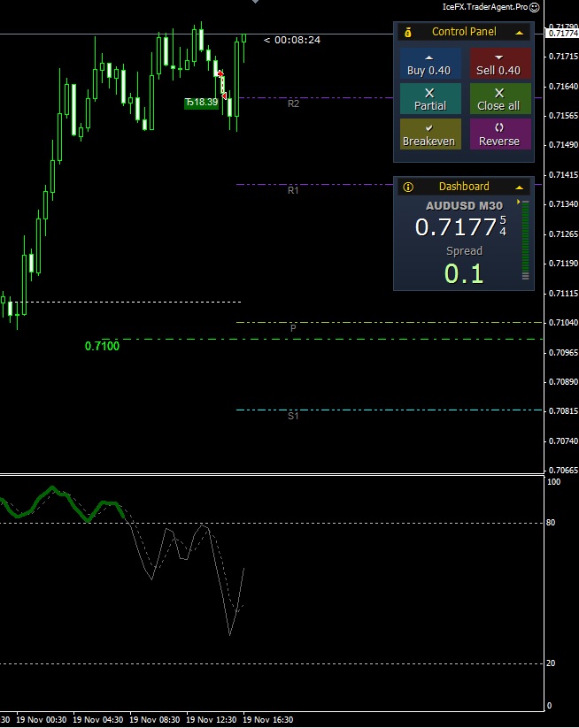Select the green 18.39 trade profit label
This screenshot has height=728, width=579.
tap(201, 103)
